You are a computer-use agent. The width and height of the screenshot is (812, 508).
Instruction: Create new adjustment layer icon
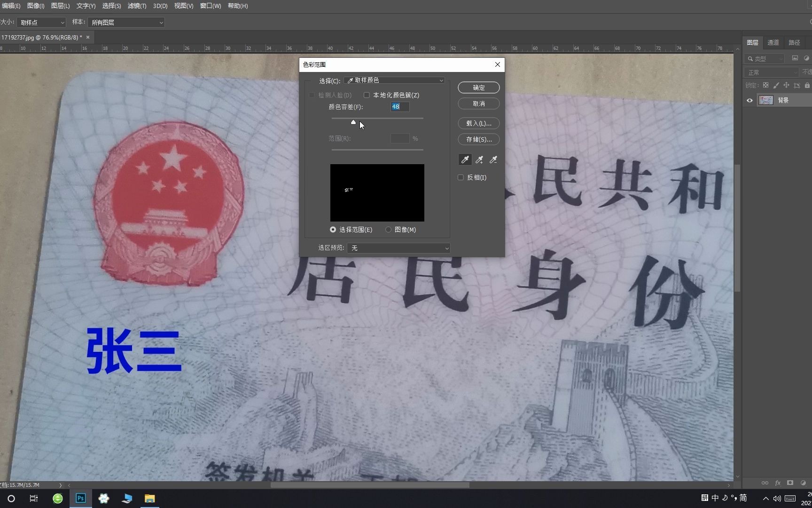[x=803, y=483]
